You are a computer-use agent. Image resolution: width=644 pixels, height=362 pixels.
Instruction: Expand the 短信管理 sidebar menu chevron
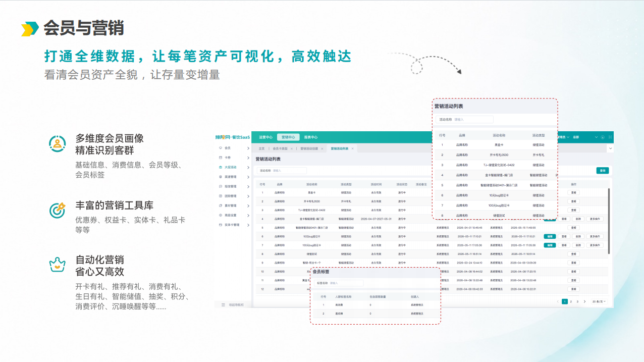(x=248, y=186)
